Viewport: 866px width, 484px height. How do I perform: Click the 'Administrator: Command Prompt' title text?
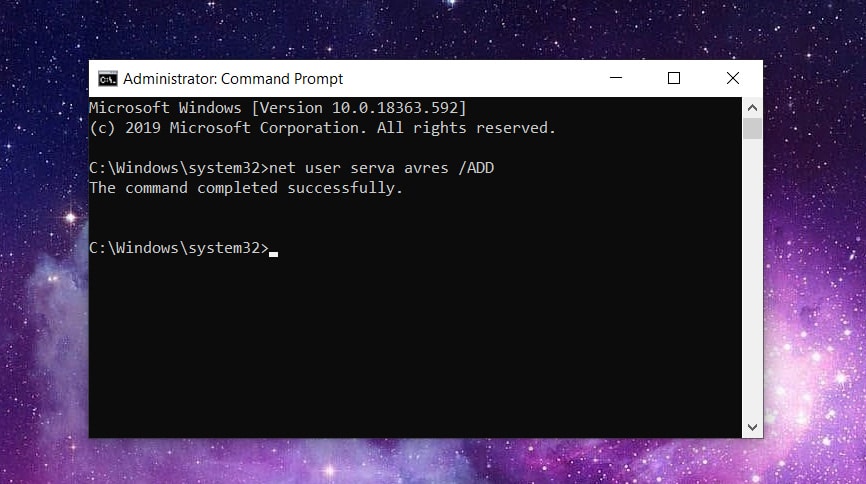[233, 79]
